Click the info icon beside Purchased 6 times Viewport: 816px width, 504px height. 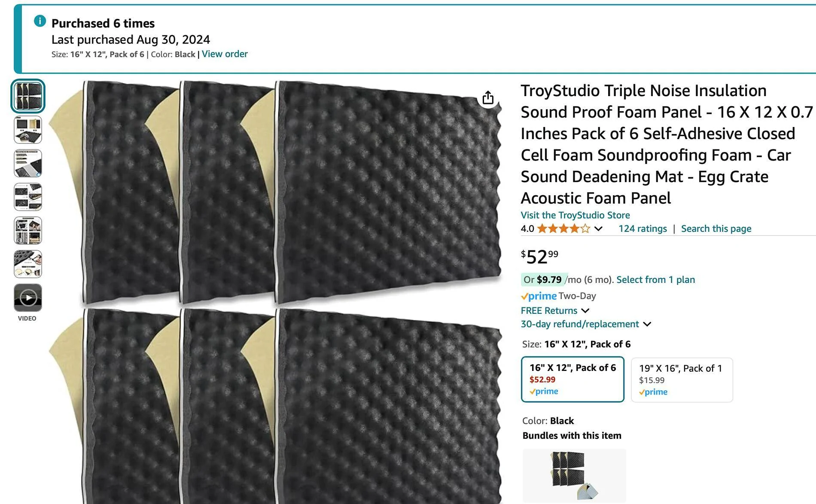[40, 21]
